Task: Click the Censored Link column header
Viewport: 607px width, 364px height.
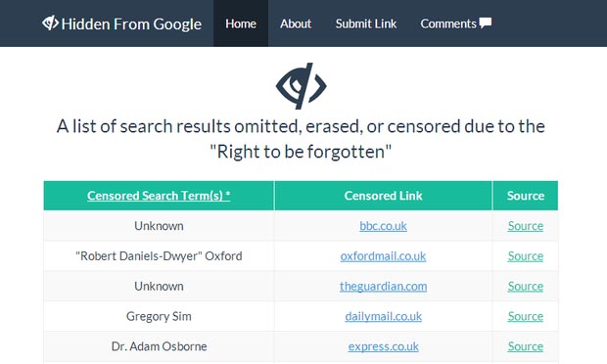Action: pos(383,196)
